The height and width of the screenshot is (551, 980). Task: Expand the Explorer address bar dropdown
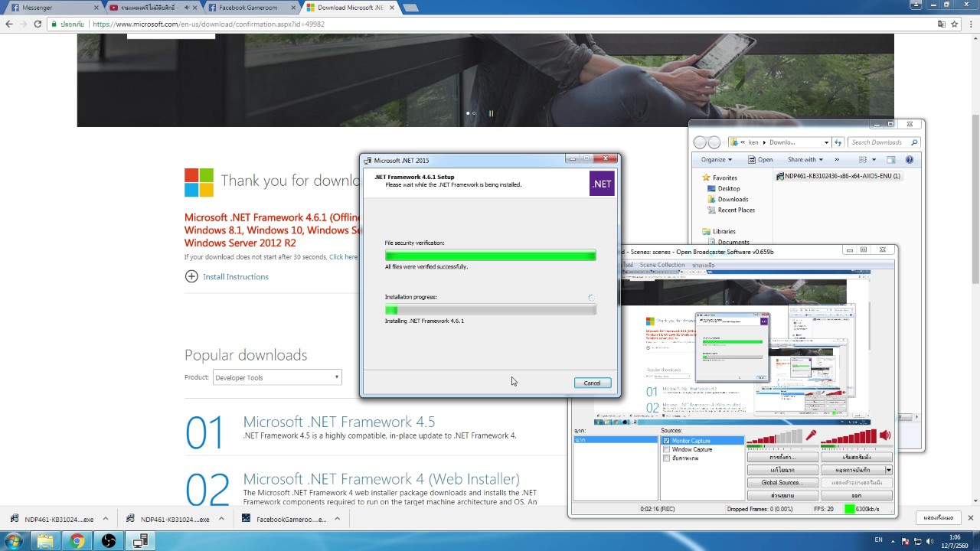click(x=826, y=142)
